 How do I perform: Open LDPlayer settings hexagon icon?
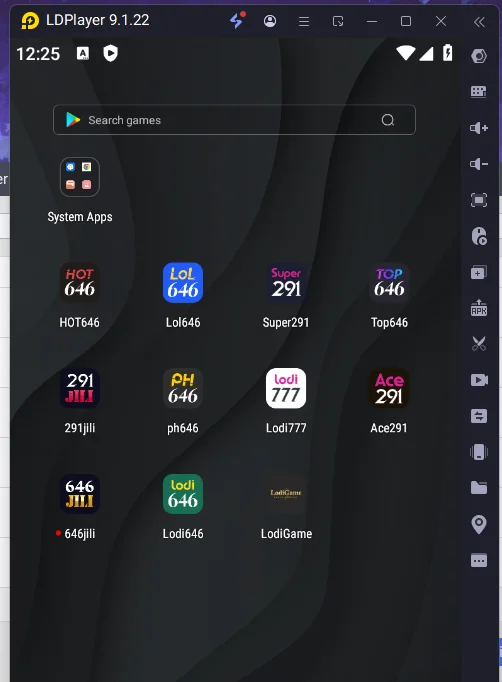coord(479,56)
